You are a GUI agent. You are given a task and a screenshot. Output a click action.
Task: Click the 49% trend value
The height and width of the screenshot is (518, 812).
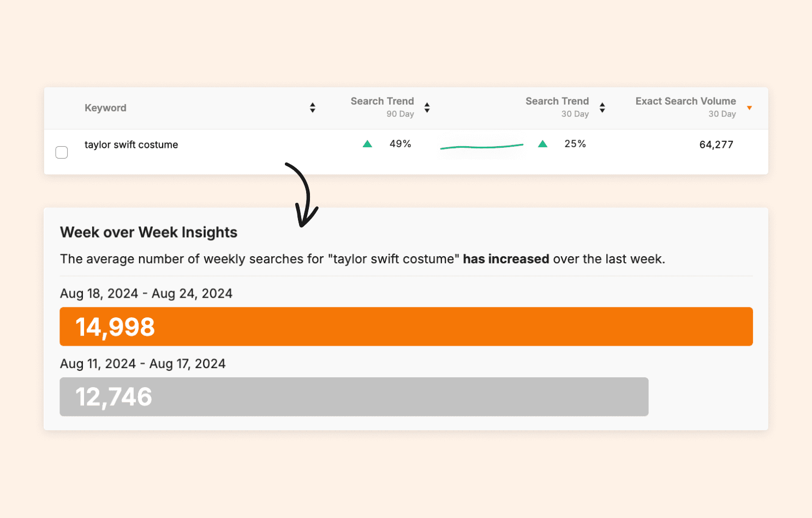pos(400,144)
